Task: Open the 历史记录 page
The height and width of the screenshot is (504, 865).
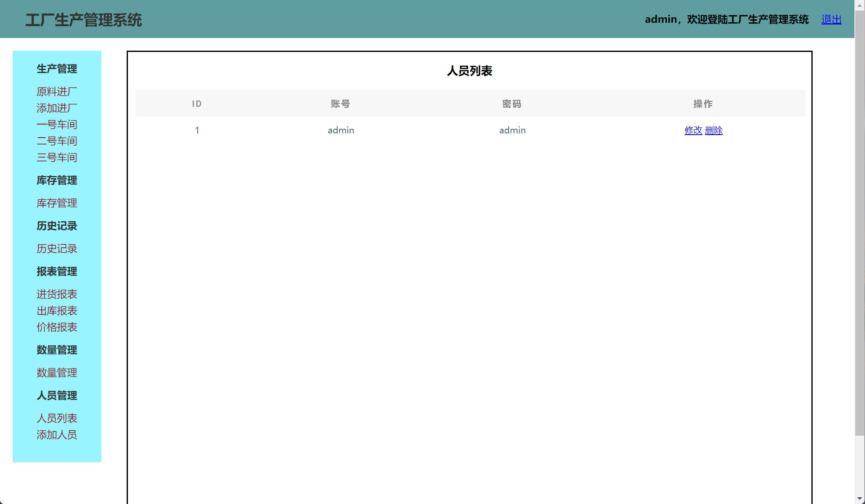Action: tap(57, 249)
